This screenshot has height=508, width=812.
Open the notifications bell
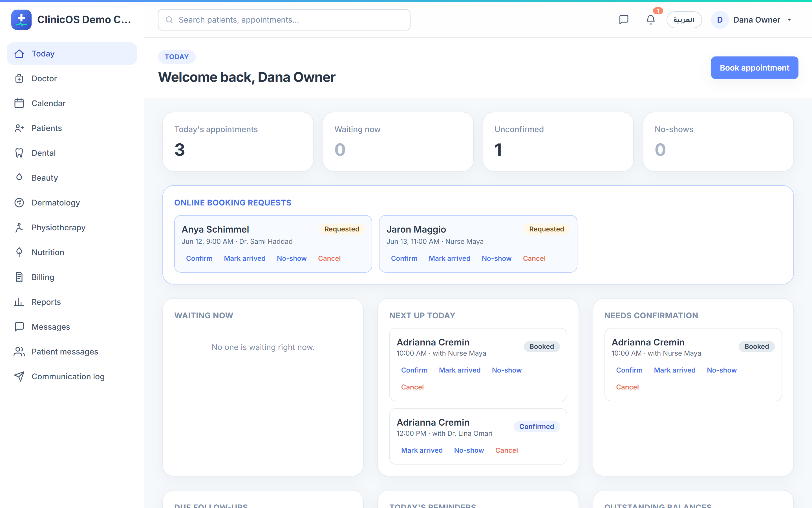click(651, 20)
